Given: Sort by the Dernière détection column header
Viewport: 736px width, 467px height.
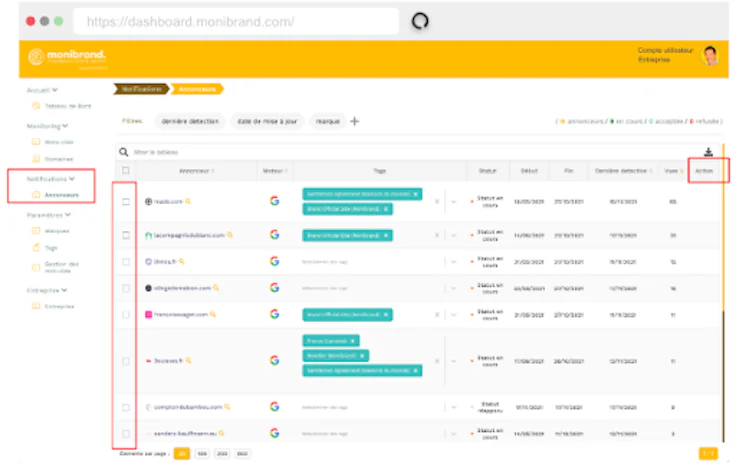Looking at the screenshot, I should [623, 171].
